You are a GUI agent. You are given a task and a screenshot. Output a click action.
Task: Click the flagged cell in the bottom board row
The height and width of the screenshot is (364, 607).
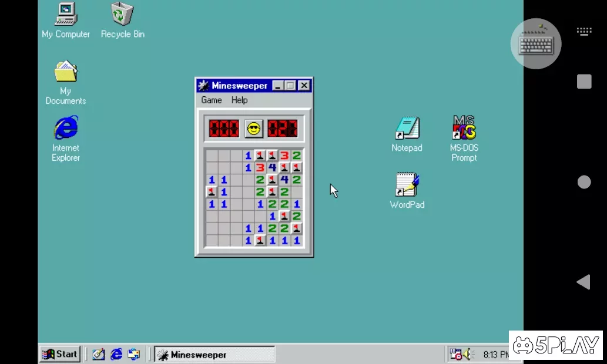[260, 241]
